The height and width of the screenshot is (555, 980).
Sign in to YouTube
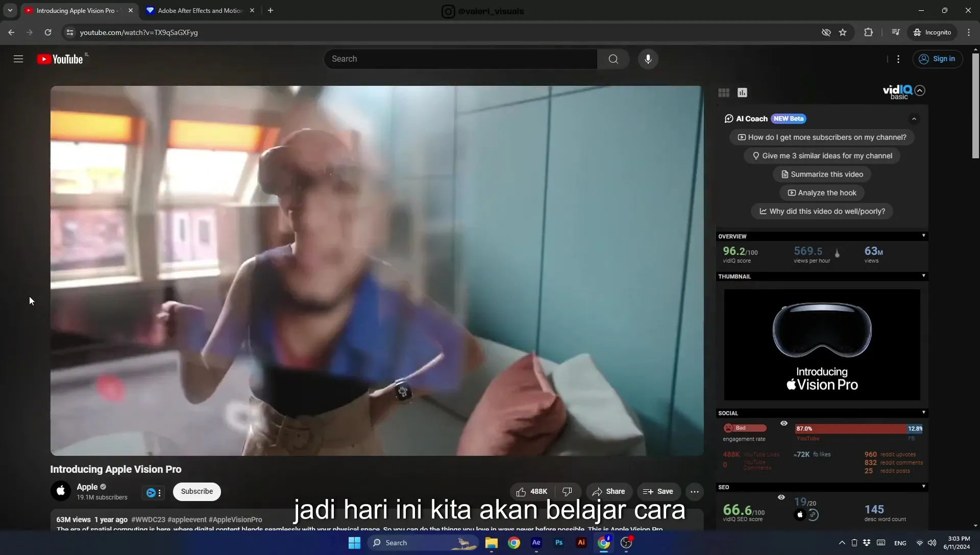point(937,59)
